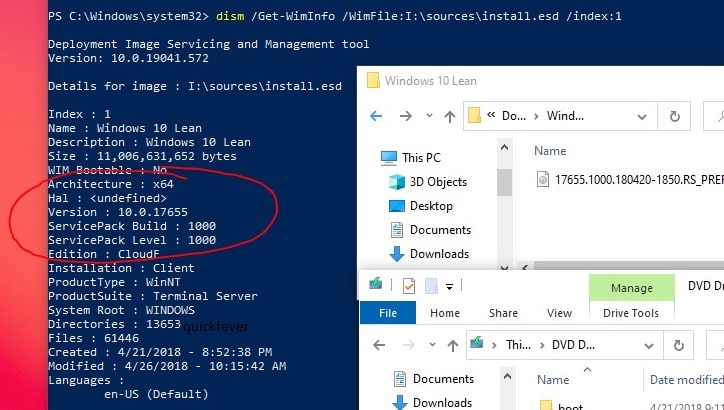Click the Name : Windows 10 Lean line in PowerShell
The height and width of the screenshot is (410, 724).
point(125,128)
